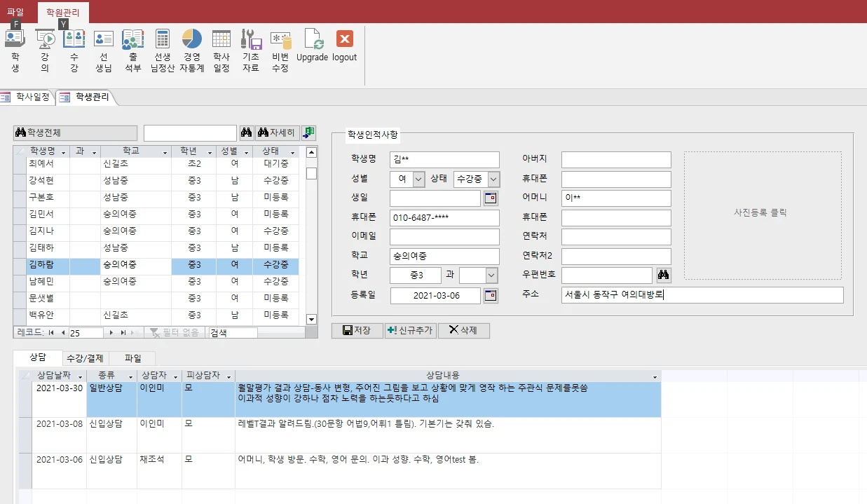
Task: Click 신규추가 to add new student
Action: (x=411, y=330)
